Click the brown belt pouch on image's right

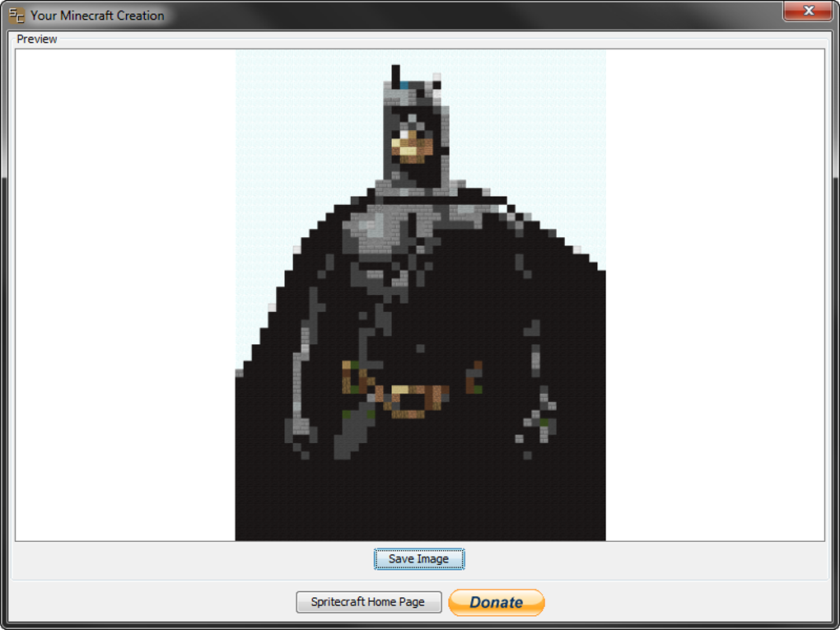(x=474, y=378)
